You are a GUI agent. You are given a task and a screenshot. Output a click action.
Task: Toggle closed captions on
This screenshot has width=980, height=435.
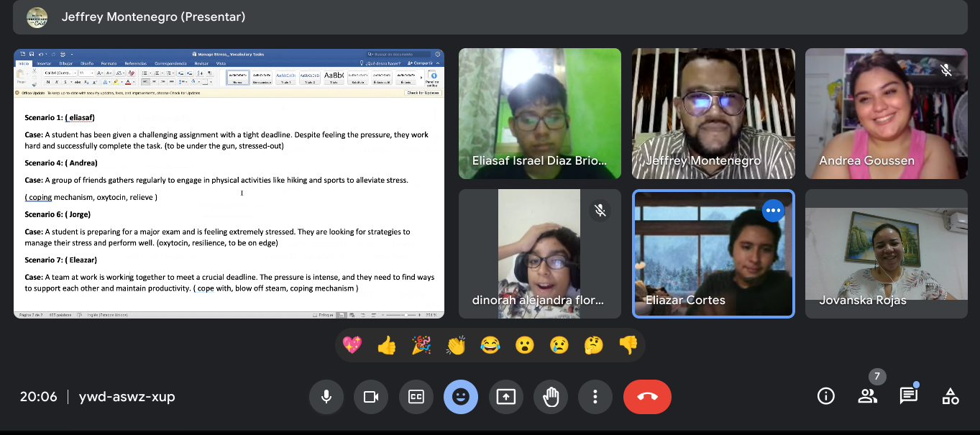pos(416,397)
